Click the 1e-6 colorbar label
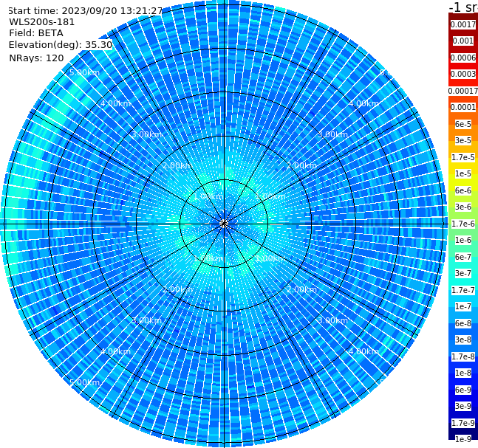Image resolution: width=478 pixels, height=448 pixels. coord(463,240)
